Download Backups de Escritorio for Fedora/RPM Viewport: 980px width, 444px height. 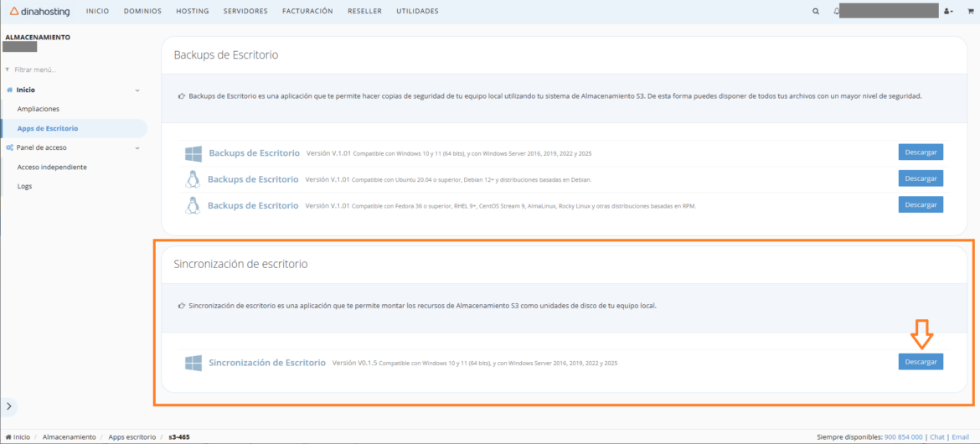(x=921, y=204)
